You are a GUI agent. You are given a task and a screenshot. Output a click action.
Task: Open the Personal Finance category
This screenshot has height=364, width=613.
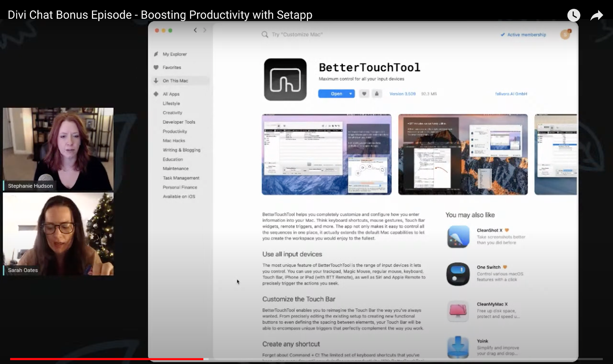tap(180, 187)
